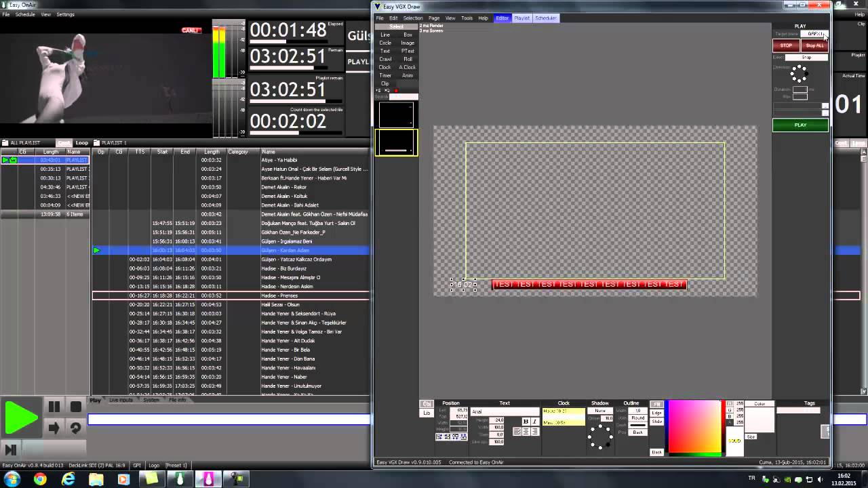
Task: Choose the Circle tool
Action: (385, 43)
